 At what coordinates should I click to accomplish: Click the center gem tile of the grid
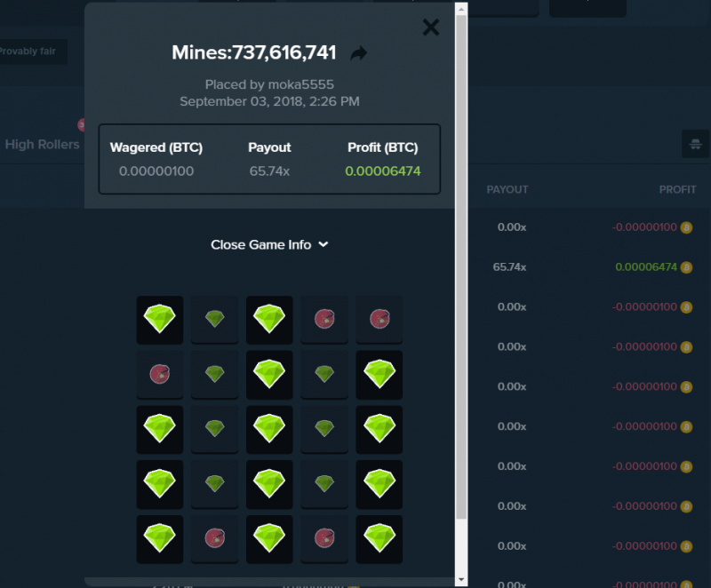(x=269, y=429)
